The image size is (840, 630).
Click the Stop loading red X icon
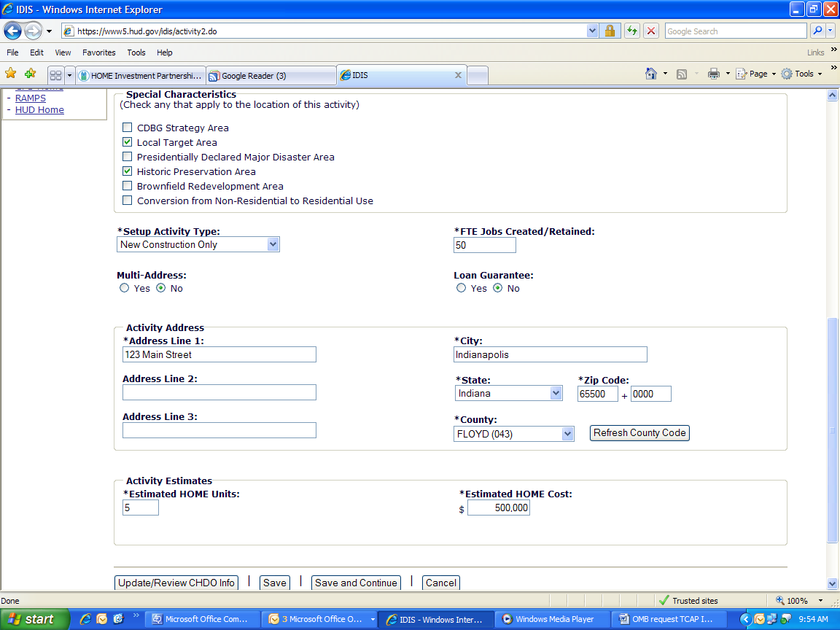(651, 31)
